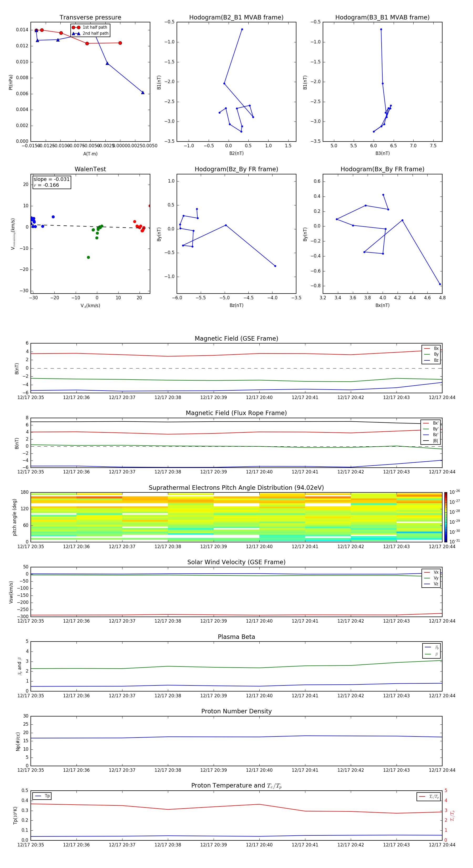The width and height of the screenshot is (473, 868).
Task: Click the Tp legend in proton temperature panel
Action: tap(42, 796)
